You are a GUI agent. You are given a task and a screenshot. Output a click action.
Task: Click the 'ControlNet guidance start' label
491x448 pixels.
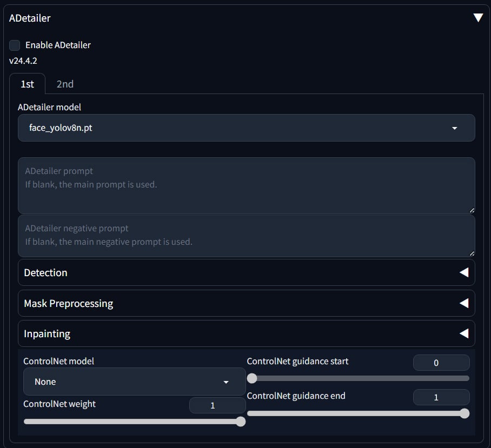tap(297, 362)
